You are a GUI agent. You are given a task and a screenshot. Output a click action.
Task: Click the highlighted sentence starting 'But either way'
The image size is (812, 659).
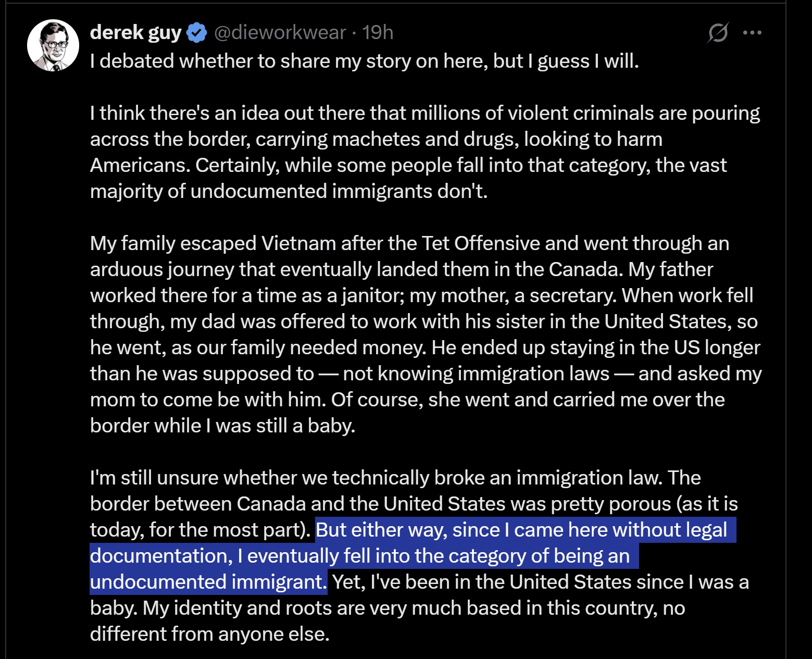tap(413, 555)
